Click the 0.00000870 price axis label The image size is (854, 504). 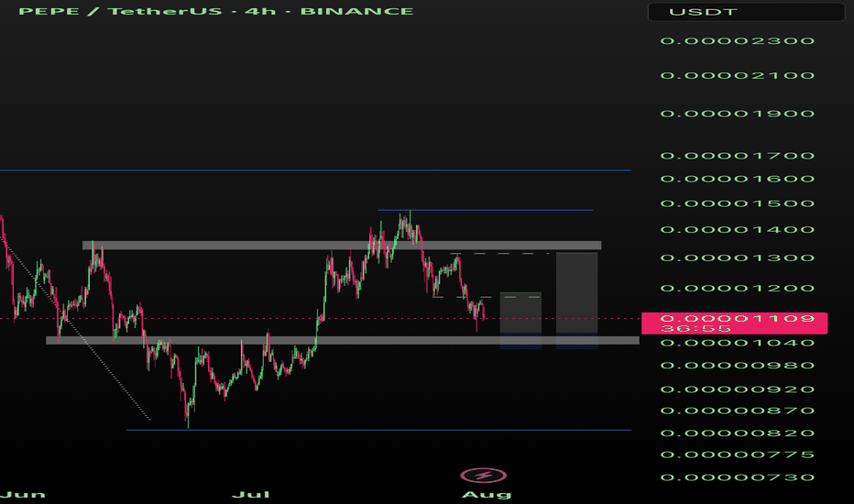(x=738, y=411)
